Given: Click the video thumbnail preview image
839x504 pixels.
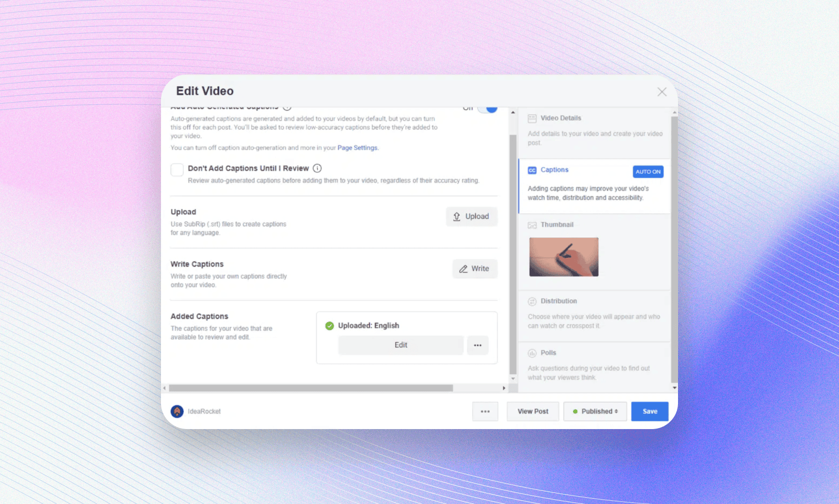Looking at the screenshot, I should pos(564,257).
